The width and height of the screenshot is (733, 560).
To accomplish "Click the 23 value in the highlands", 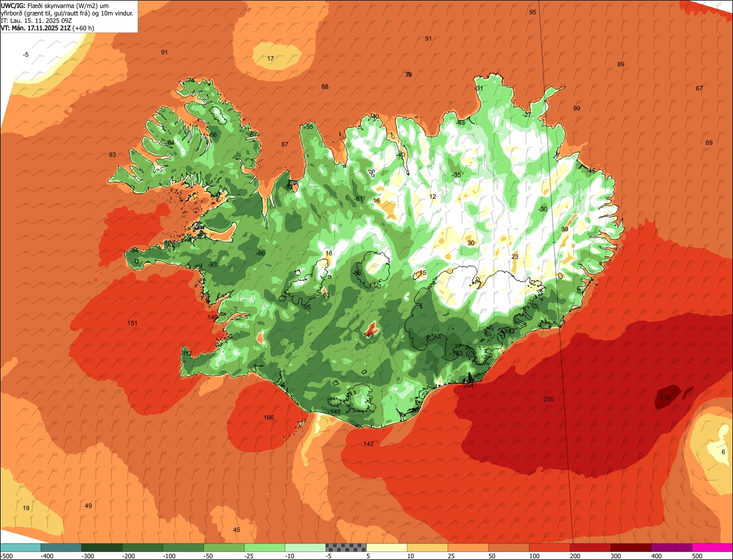I will point(515,257).
